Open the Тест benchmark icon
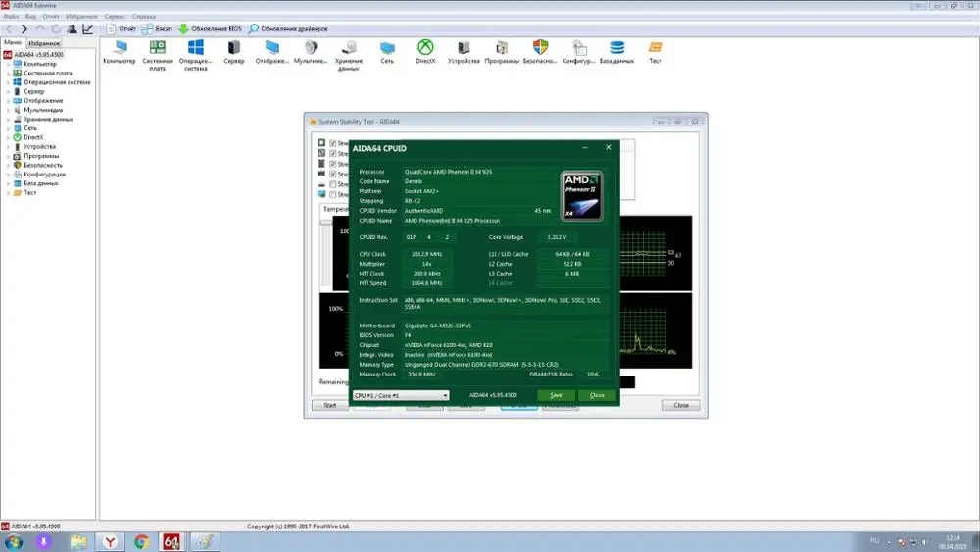The height and width of the screenshot is (552, 980). 655,48
